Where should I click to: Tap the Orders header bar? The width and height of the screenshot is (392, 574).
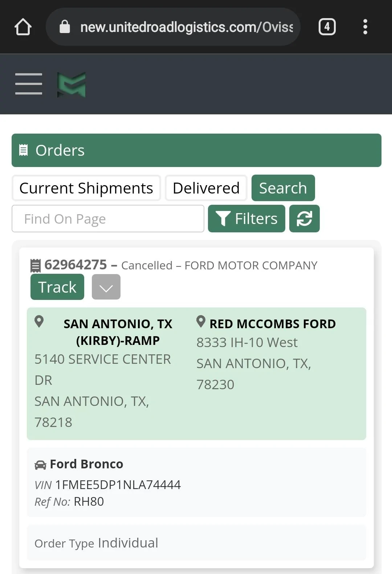point(196,150)
